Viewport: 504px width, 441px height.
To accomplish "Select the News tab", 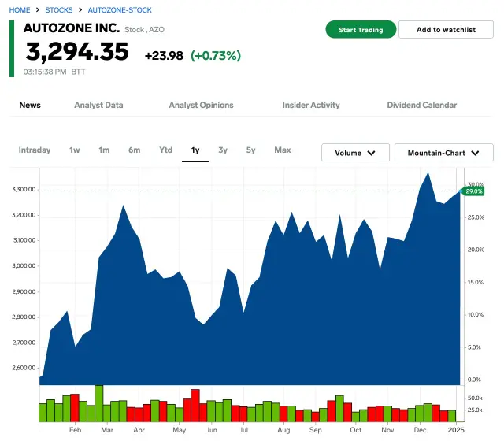I will [x=30, y=105].
